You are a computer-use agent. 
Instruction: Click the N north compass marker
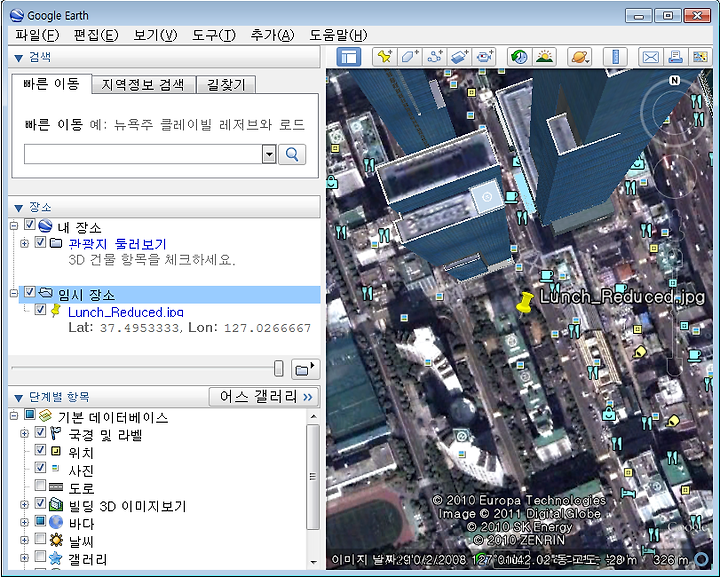point(674,80)
